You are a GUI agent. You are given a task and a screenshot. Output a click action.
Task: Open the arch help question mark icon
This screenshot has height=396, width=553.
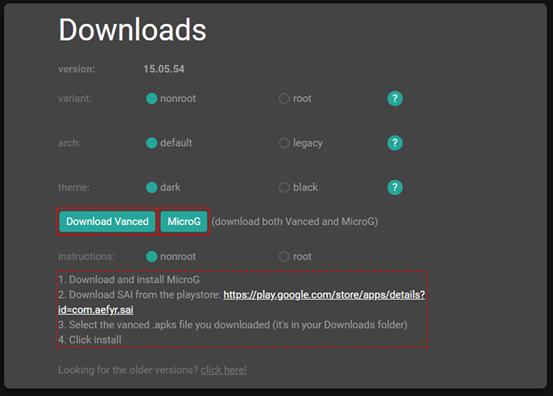coord(395,143)
